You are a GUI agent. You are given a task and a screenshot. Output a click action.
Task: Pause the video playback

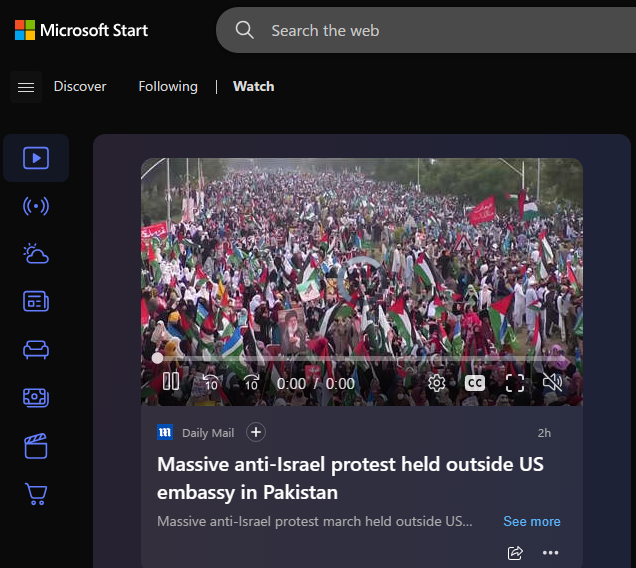point(171,382)
